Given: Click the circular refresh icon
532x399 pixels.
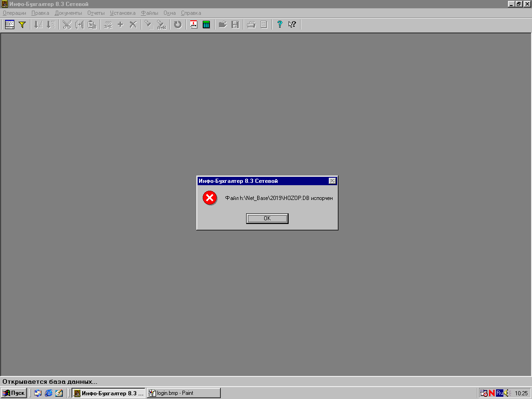Looking at the screenshot, I should (178, 24).
